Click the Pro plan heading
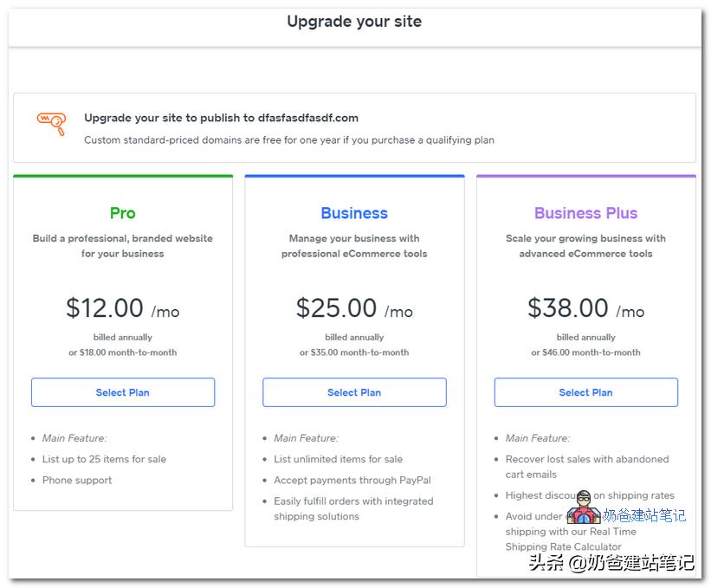The image size is (711, 588). (x=123, y=213)
